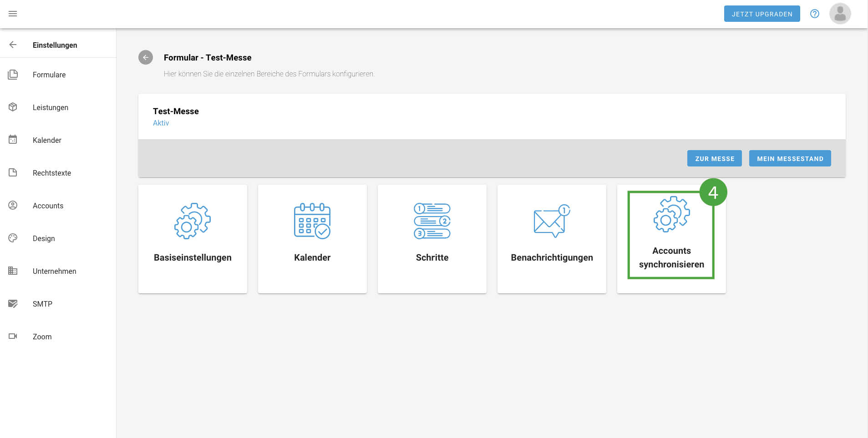Click the back arrow beside Einstellungen

pos(13,45)
